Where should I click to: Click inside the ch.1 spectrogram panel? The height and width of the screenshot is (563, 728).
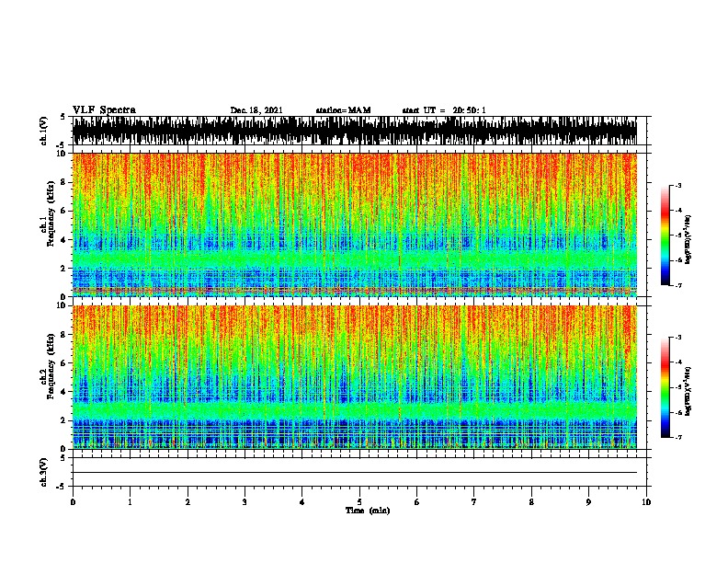[x=355, y=224]
